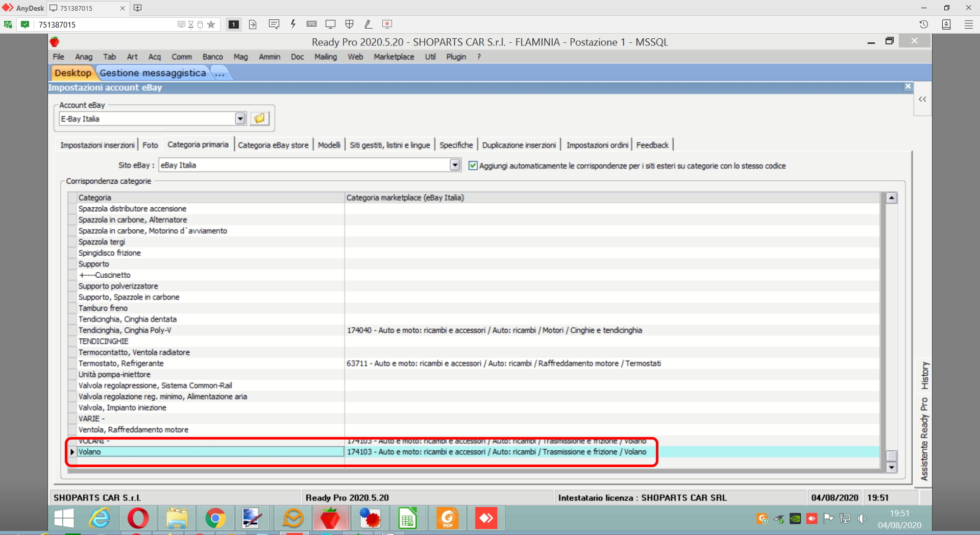Screen dimensions: 980x535
Task: Open the Specifiche tab
Action: (x=456, y=145)
